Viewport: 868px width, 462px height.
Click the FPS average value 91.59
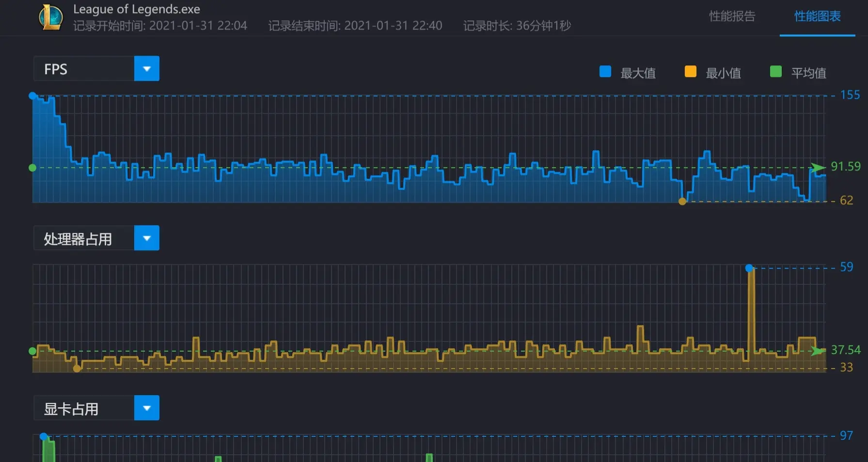(x=846, y=166)
